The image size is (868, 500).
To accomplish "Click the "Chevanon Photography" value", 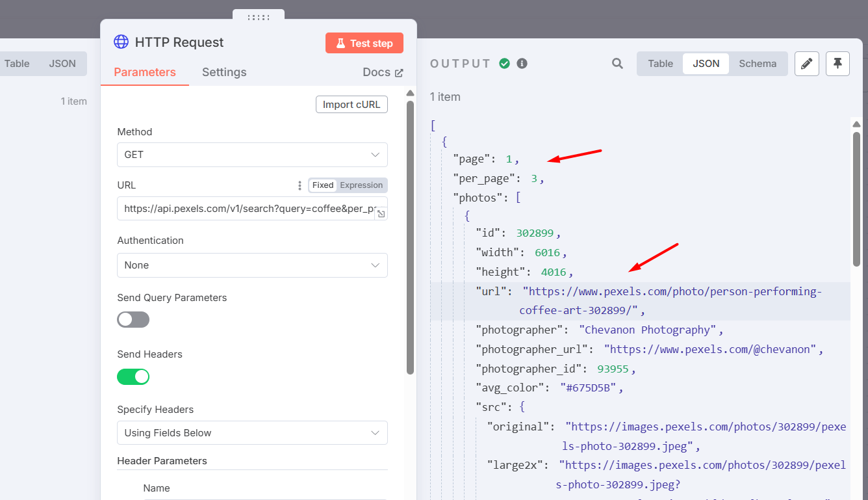I will 647,330.
